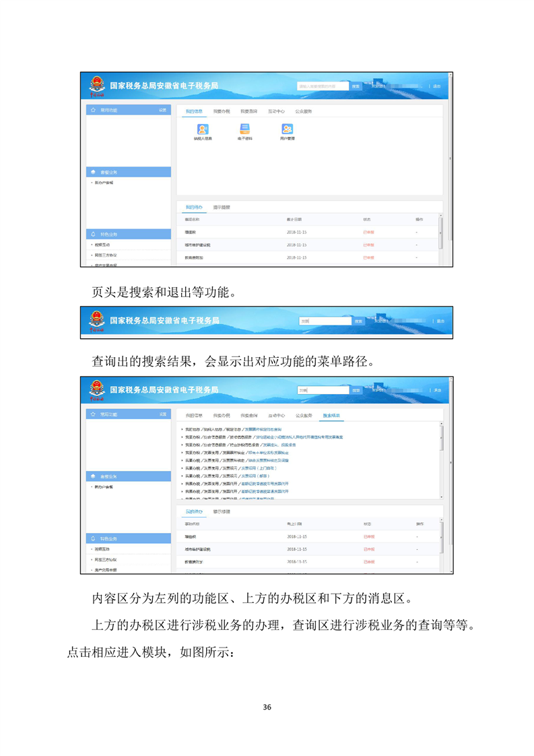
Task: Open 我要办税 tab in home screenshot
Action: 222,111
